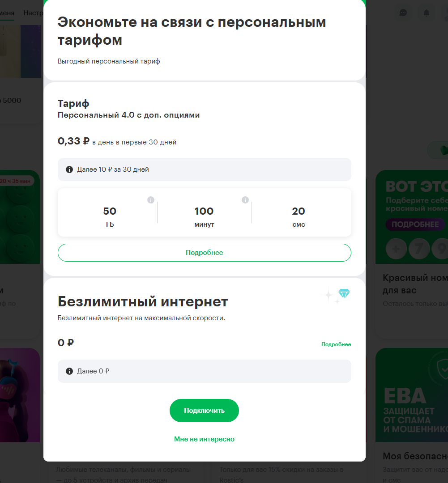Open the notifications bell icon
The image size is (448, 483).
tap(427, 13)
